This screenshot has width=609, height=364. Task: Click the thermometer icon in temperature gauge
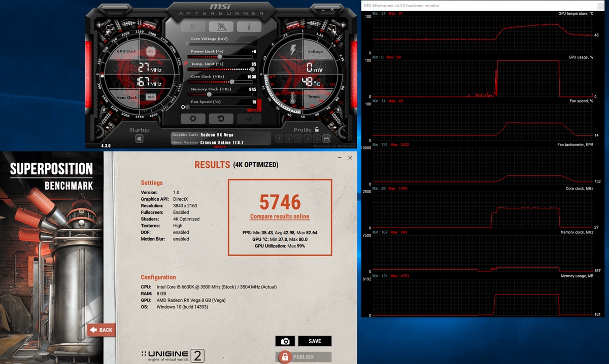[x=293, y=98]
